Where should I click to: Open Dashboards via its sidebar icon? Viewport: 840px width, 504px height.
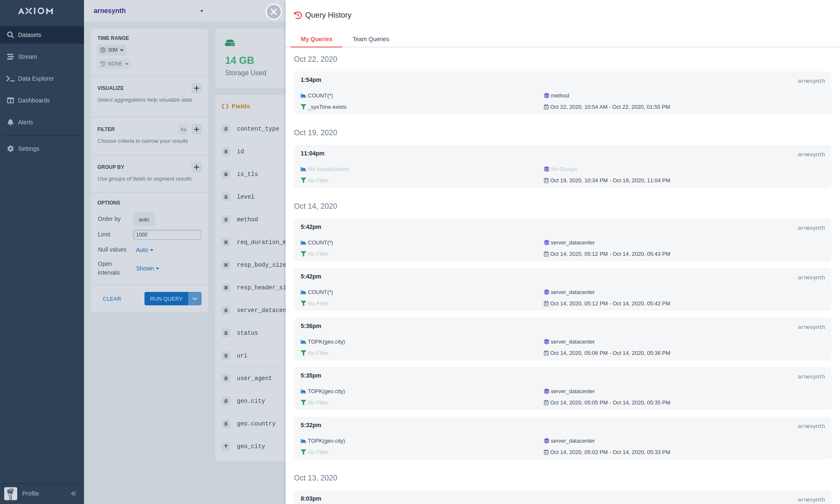click(10, 100)
